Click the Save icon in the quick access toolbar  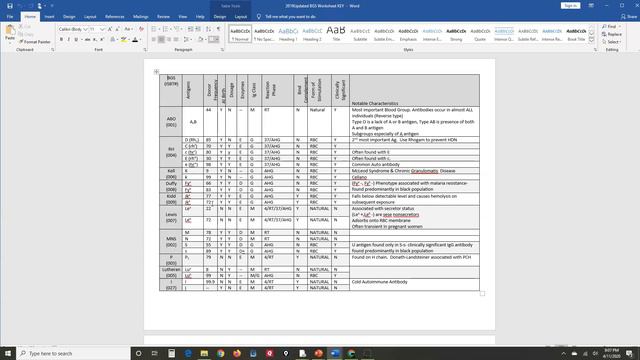click(x=10, y=6)
